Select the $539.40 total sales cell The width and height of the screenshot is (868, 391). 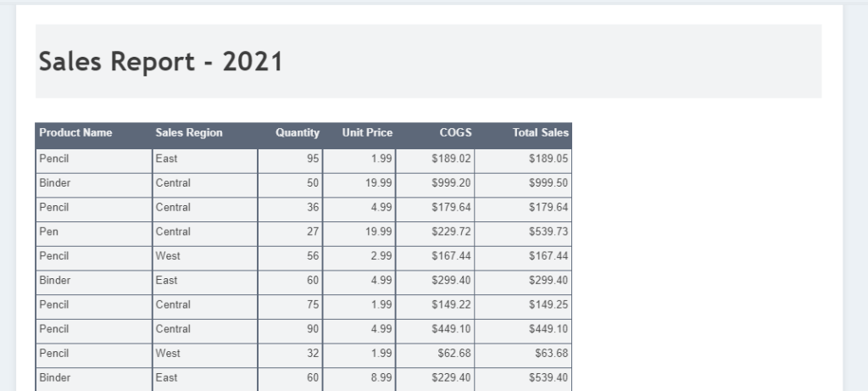[548, 377]
